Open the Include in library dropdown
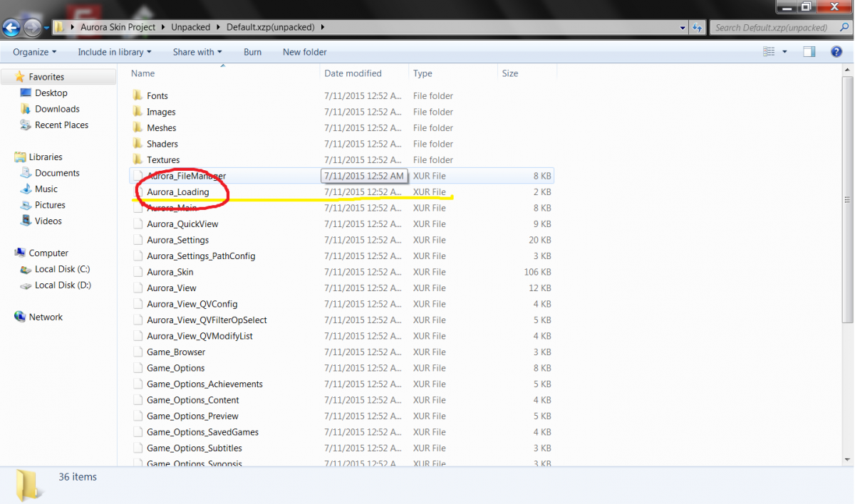 (x=115, y=52)
